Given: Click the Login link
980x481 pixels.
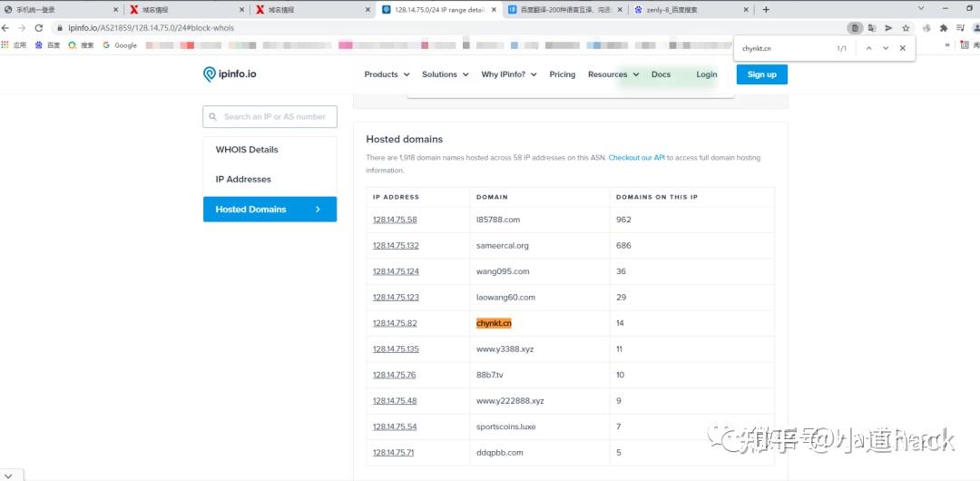Looking at the screenshot, I should [x=706, y=74].
